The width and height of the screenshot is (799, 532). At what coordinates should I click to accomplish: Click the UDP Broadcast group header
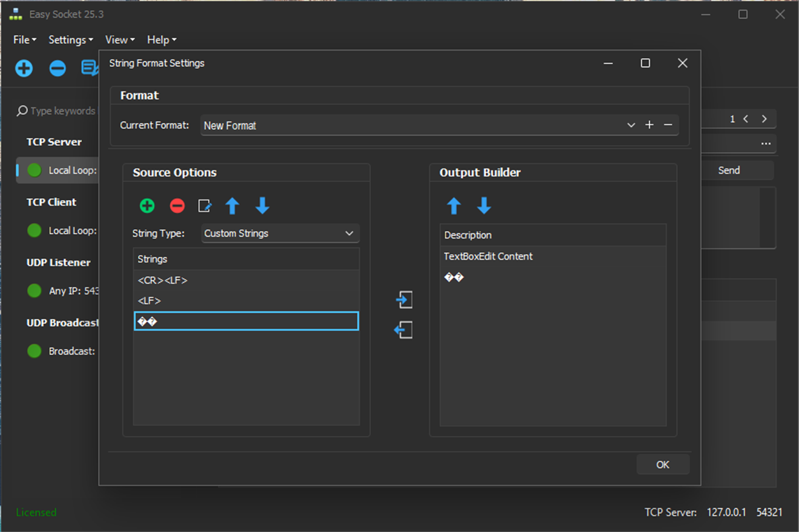click(x=63, y=322)
